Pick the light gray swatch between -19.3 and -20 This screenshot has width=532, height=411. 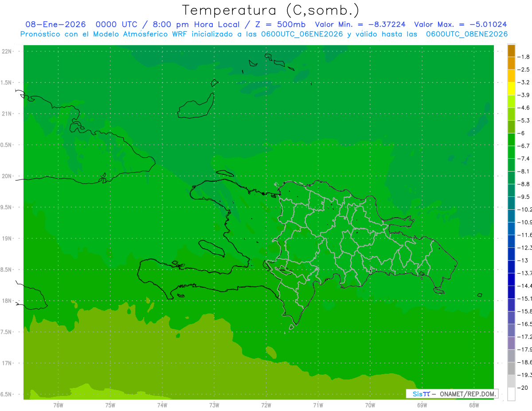[x=511, y=381]
